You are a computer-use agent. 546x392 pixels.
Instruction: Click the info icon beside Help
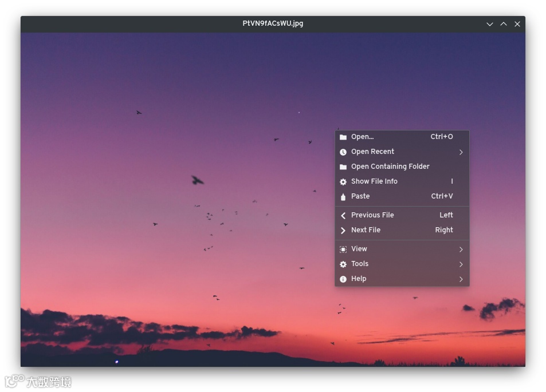(x=343, y=279)
